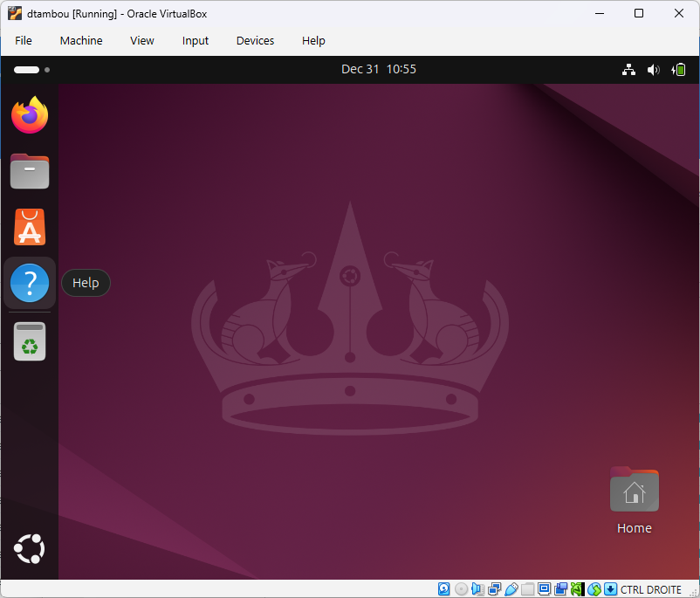This screenshot has height=598, width=700.
Task: Open the File menu
Action: 24,41
